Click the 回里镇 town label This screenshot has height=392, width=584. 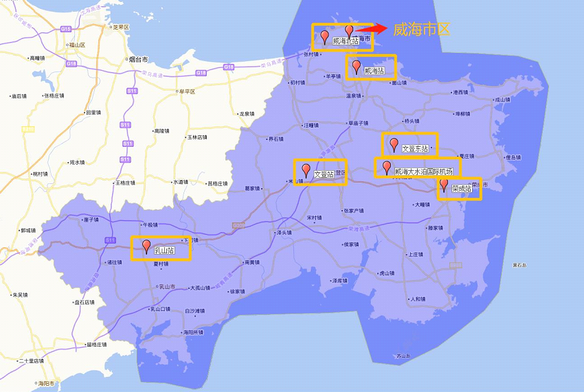[x=93, y=113]
